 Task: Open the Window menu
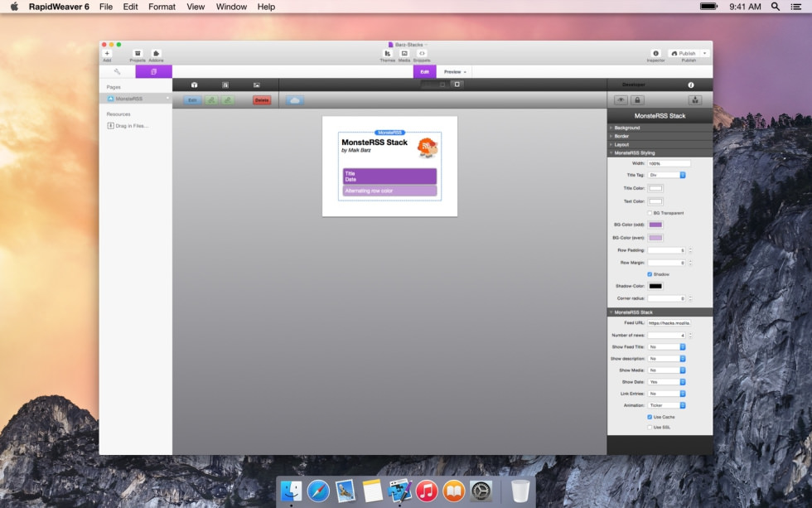[231, 7]
